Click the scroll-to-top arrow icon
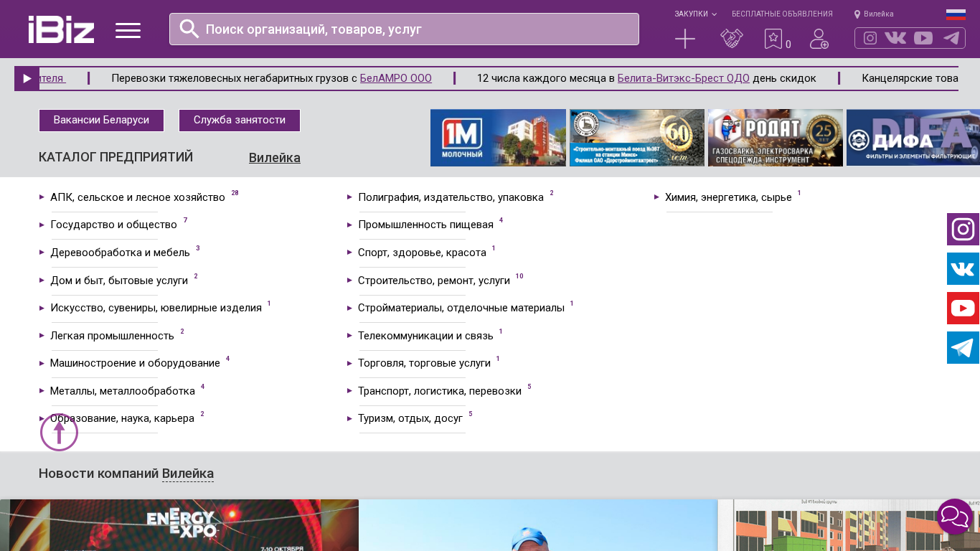 [59, 433]
